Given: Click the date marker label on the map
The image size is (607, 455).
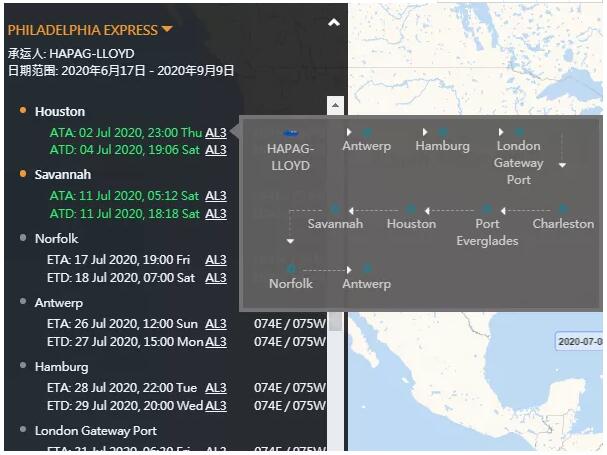Looking at the screenshot, I should point(580,342).
